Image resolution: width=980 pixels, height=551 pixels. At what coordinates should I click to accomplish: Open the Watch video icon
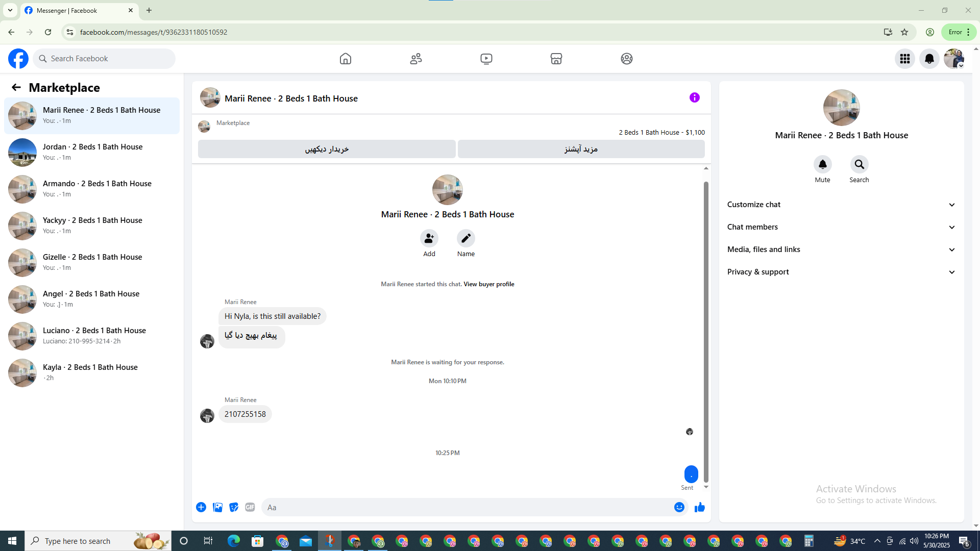click(x=486, y=59)
